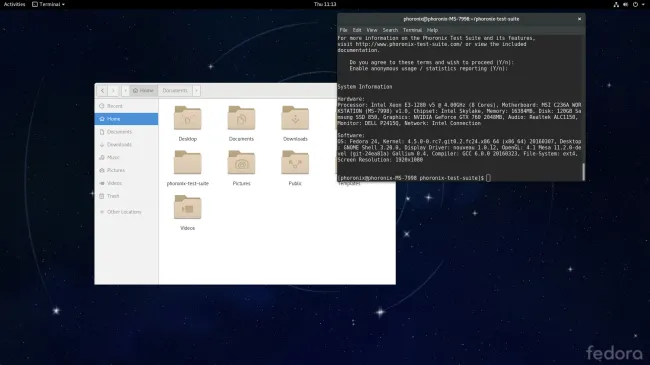The image size is (650, 365).
Task: Select Documents in the Files sidebar
Action: pyautogui.click(x=126, y=132)
